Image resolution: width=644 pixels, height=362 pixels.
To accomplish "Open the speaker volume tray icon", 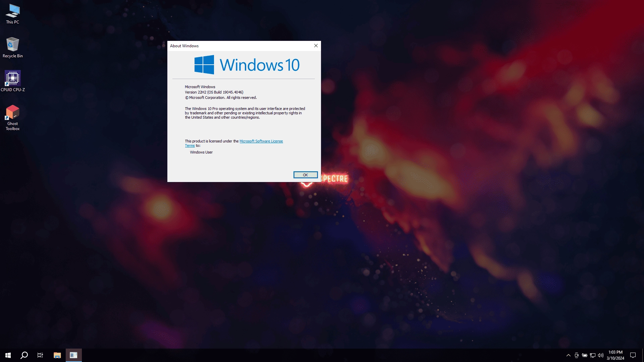I will click(601, 355).
